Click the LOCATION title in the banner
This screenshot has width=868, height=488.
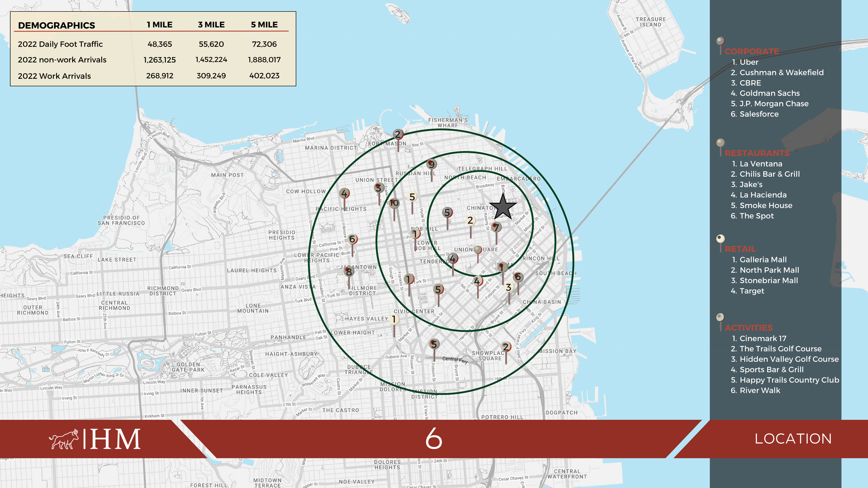point(793,439)
